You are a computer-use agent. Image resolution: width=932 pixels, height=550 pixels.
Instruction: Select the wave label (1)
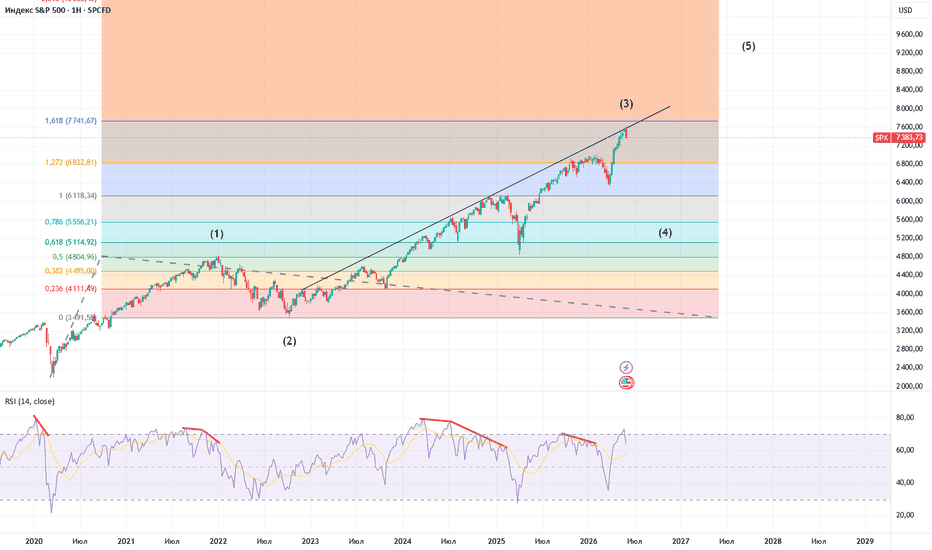click(x=217, y=234)
